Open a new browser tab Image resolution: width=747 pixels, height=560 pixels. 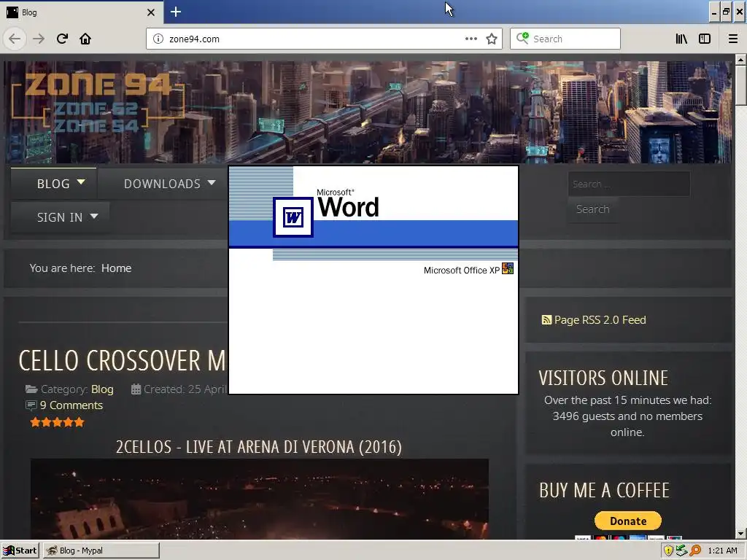point(176,12)
